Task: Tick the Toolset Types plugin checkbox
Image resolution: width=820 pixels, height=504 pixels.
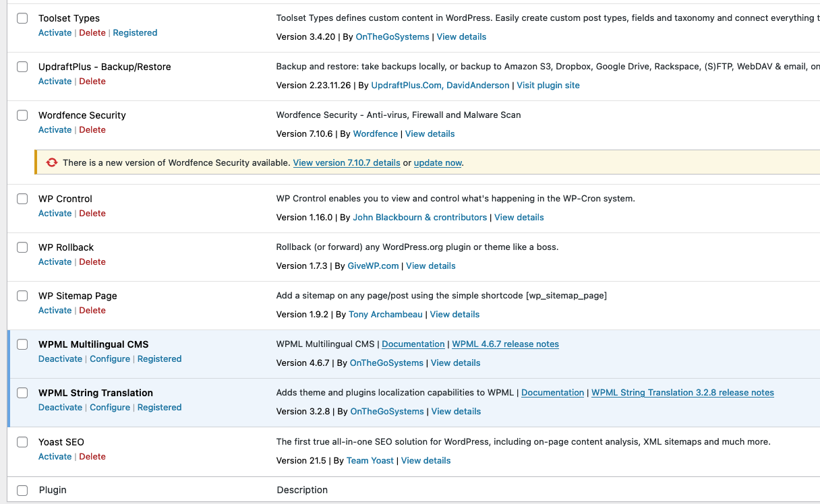Action: point(22,18)
